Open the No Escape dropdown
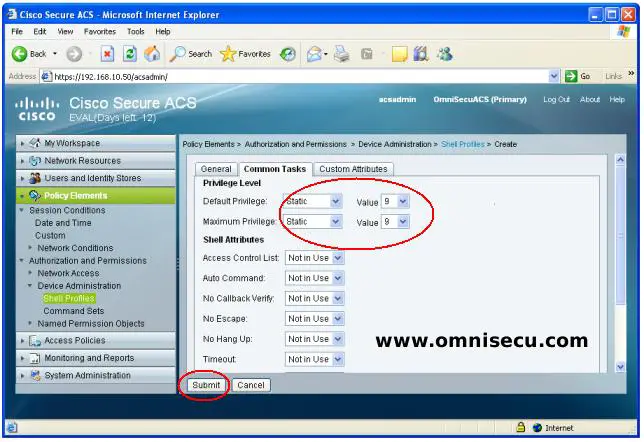 point(314,319)
